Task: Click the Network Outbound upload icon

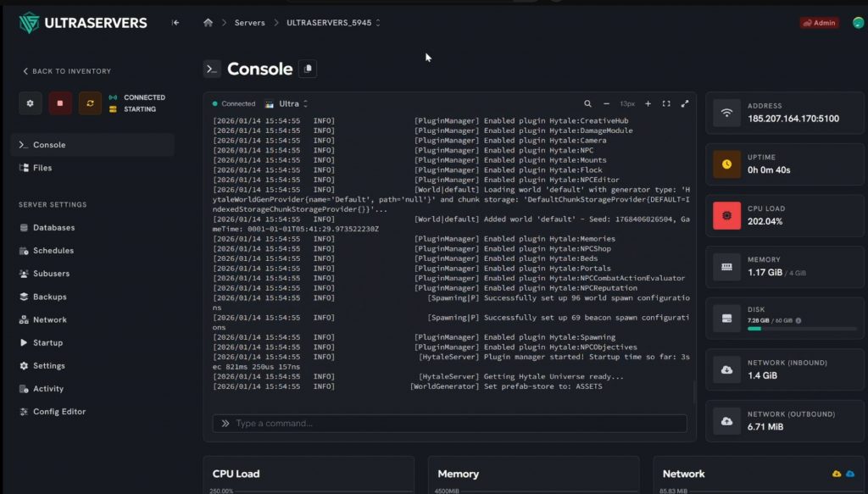Action: pyautogui.click(x=726, y=421)
